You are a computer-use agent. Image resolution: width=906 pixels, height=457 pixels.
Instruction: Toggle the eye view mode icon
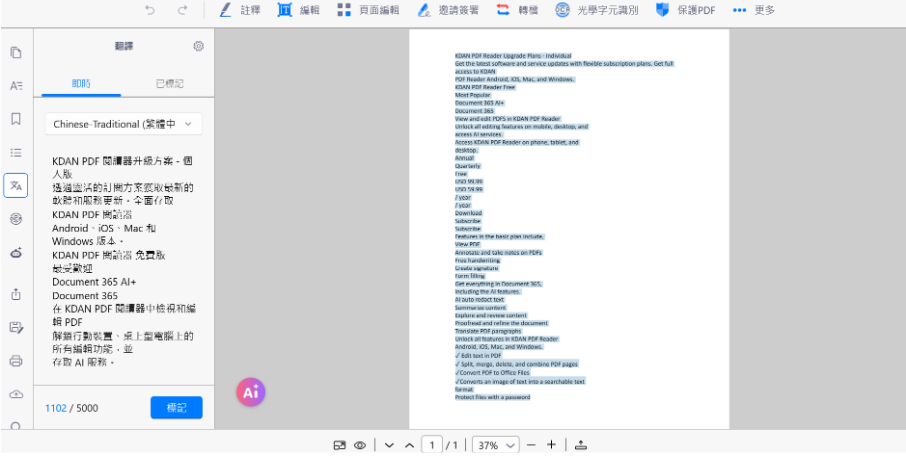[x=361, y=445]
